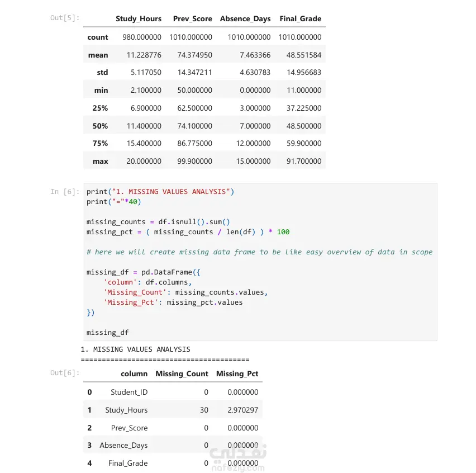Click the count value 980.000000

[x=142, y=37]
